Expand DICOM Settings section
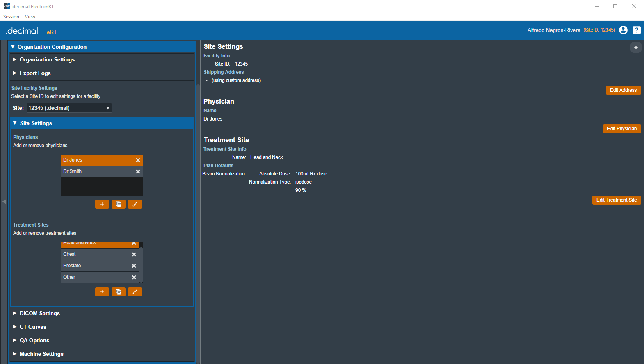 pyautogui.click(x=102, y=314)
